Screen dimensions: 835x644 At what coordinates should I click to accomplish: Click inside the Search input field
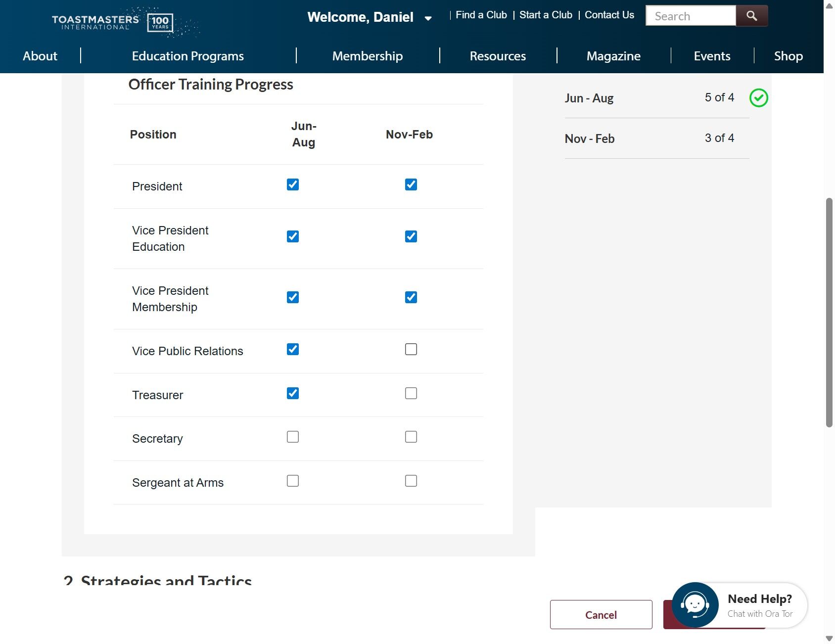coord(690,15)
